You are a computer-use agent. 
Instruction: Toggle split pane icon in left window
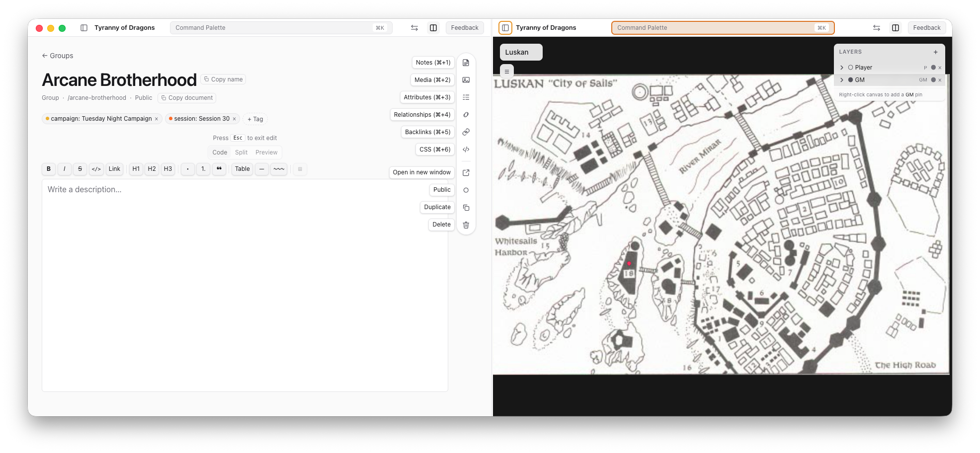click(433, 28)
